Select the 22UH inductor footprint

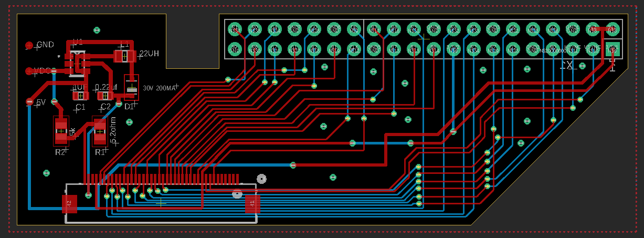[125, 56]
